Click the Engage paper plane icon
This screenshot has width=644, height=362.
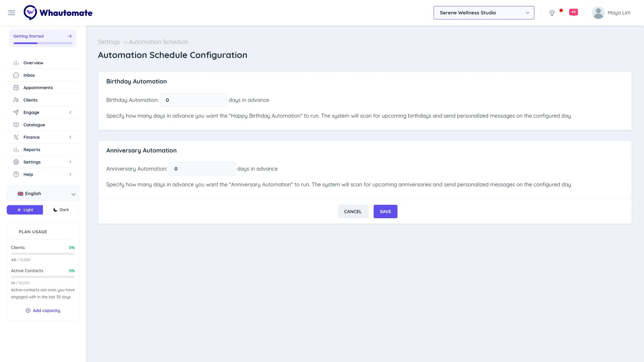click(x=16, y=112)
